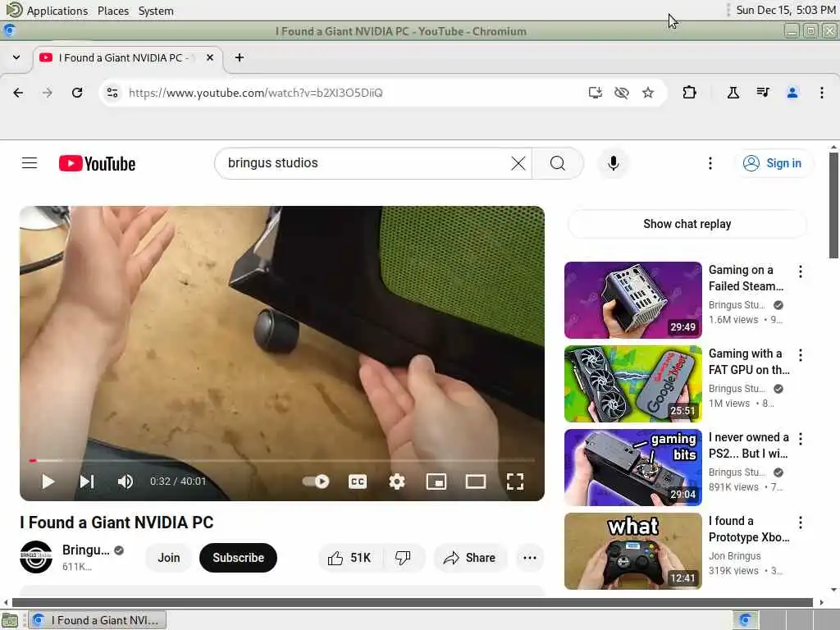Open video settings gear
840x630 pixels.
click(396, 482)
